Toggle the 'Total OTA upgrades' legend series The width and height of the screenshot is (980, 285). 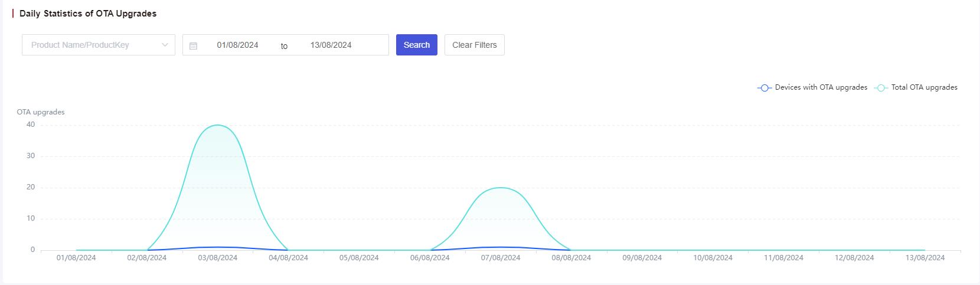[916, 87]
